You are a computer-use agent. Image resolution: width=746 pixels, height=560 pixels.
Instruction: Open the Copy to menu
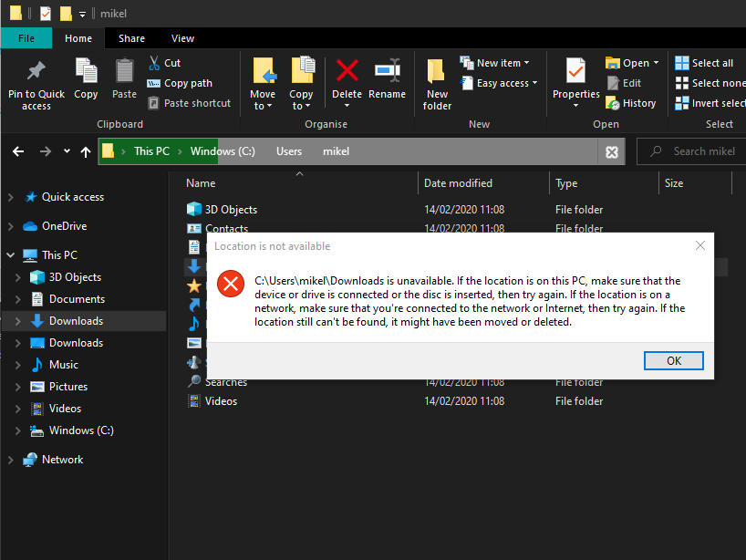tap(301, 85)
